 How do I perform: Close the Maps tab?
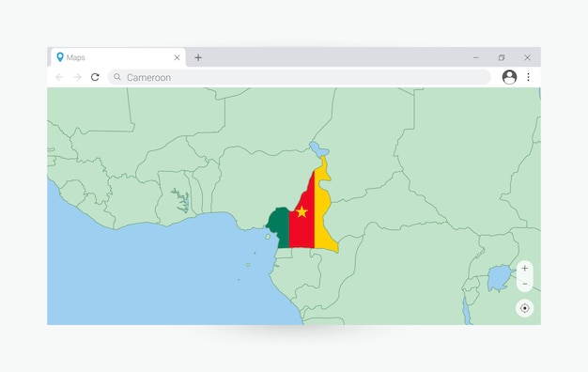tap(177, 57)
